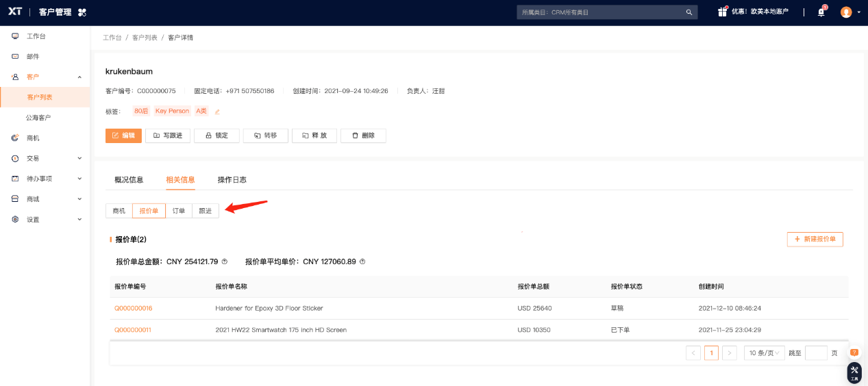The width and height of the screenshot is (868, 386).
Task: Click the next page arrow
Action: [730, 353]
